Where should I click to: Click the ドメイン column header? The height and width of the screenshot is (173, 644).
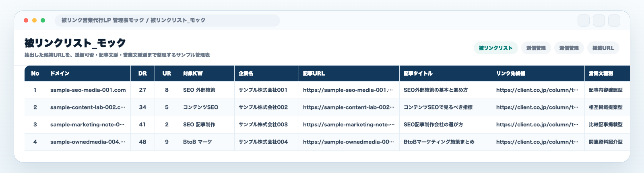pos(89,74)
